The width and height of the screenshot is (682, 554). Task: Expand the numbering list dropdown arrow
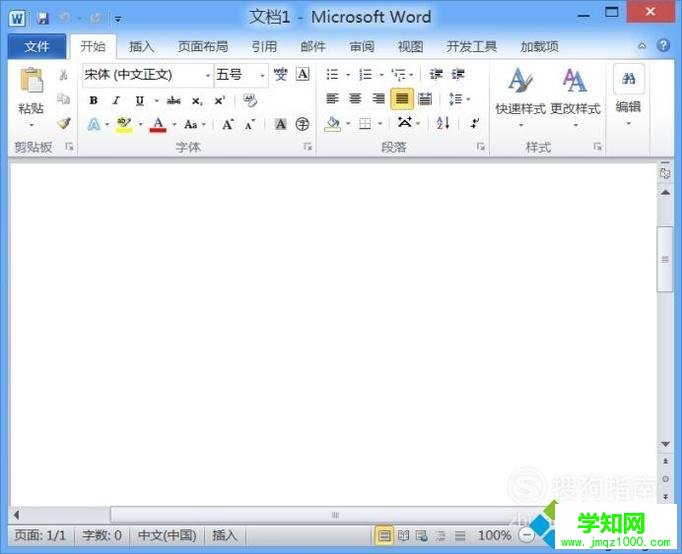(382, 75)
